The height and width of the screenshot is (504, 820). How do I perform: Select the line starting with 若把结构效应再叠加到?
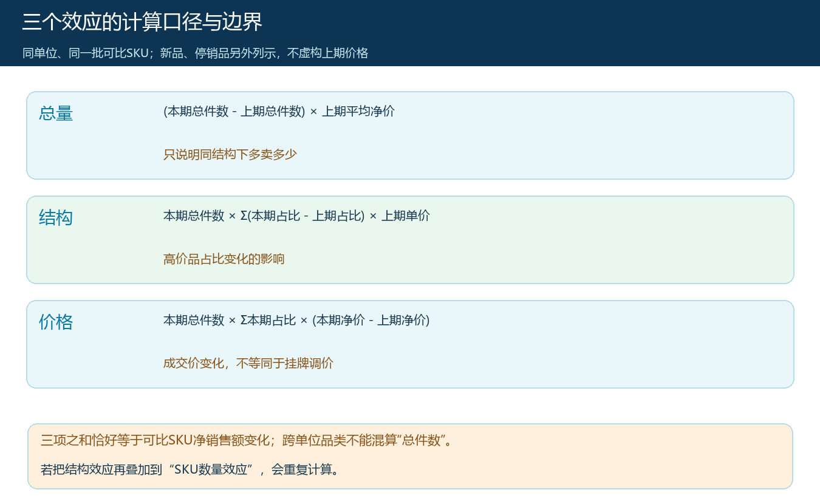190,469
